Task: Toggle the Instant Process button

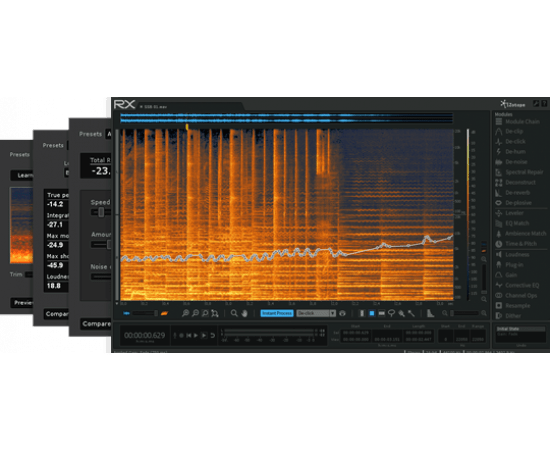Action: [x=277, y=313]
